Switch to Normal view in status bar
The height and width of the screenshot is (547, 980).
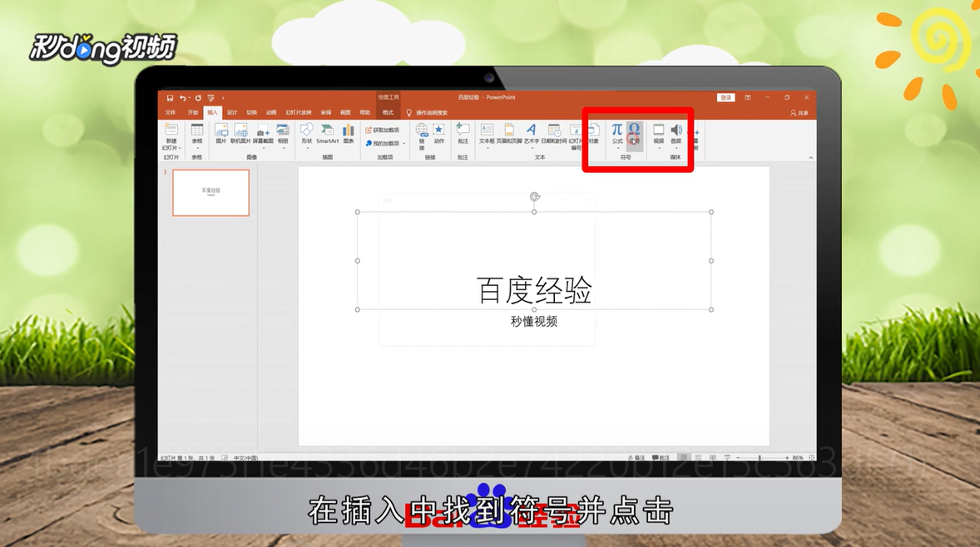point(684,458)
